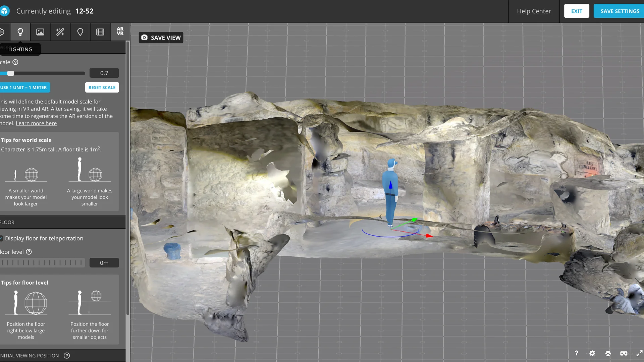Open the Annotations pin tab

pos(80,32)
